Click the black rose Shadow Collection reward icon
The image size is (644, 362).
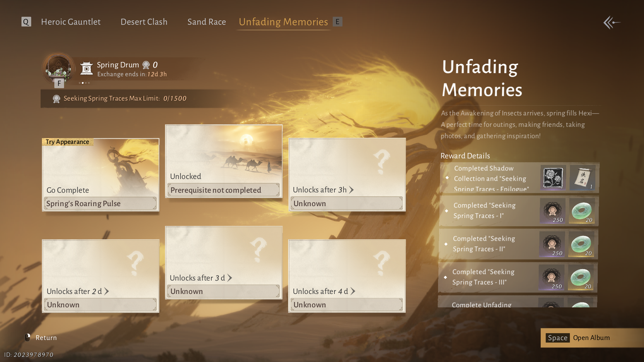[x=553, y=178]
